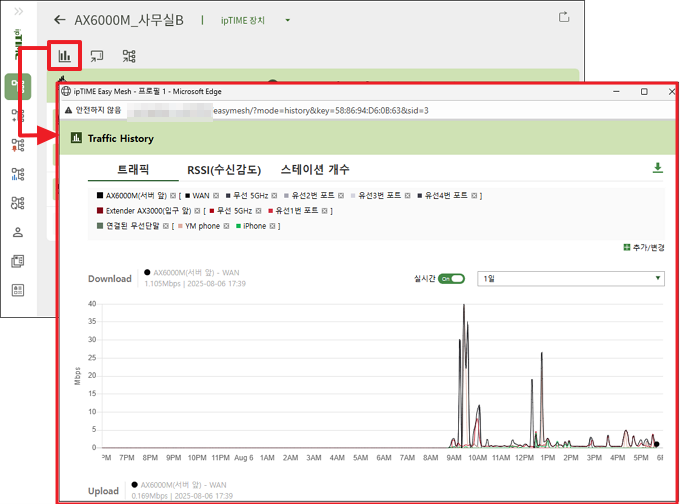Open the 1일 time range dropdown
The height and width of the screenshot is (504, 680).
pos(570,278)
